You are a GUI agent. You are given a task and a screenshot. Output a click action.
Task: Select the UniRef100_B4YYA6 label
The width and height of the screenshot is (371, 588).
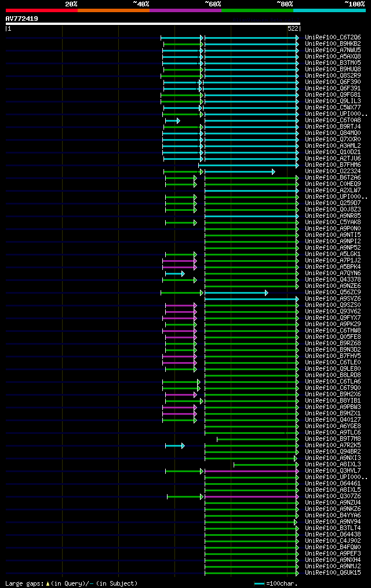coord(333,516)
